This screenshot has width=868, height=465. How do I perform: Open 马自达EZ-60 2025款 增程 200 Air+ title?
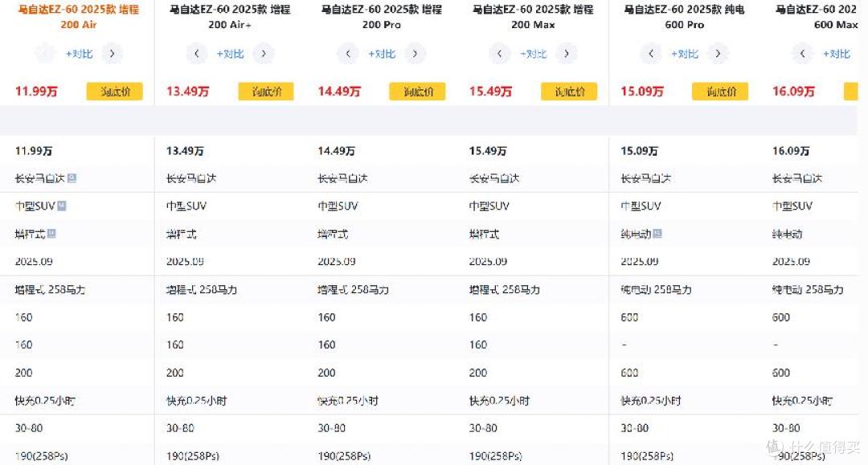click(x=230, y=17)
